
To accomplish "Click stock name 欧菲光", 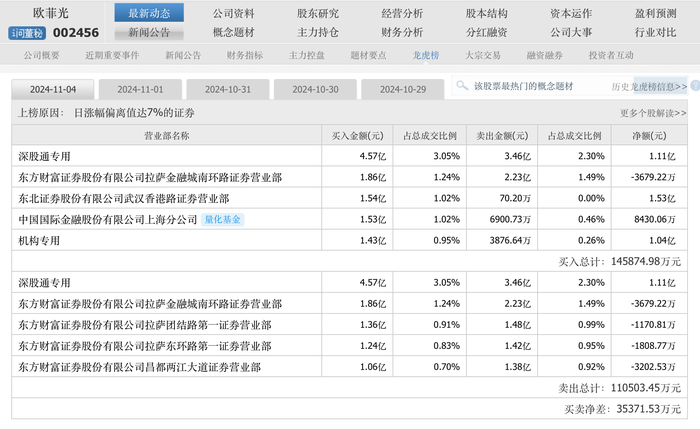I will click(x=51, y=13).
